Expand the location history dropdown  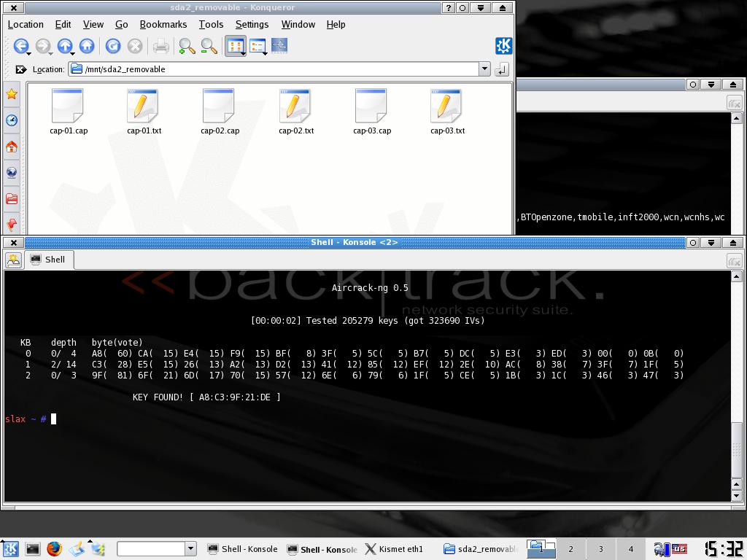[484, 69]
